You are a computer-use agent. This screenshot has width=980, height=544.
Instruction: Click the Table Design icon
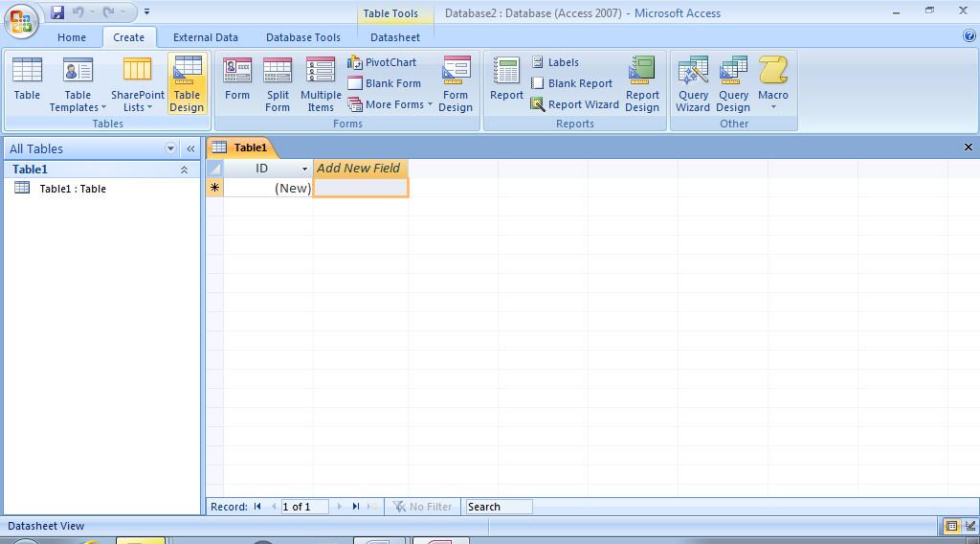pos(187,83)
